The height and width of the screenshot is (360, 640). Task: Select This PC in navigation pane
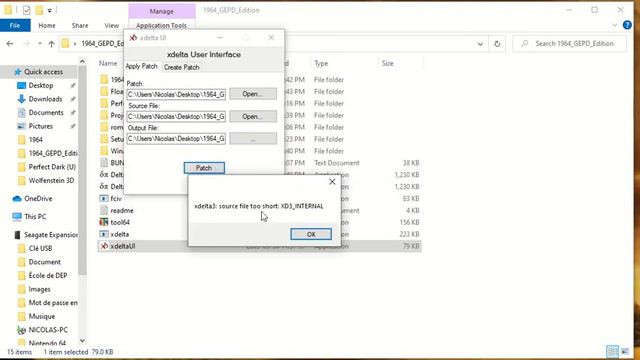(35, 216)
